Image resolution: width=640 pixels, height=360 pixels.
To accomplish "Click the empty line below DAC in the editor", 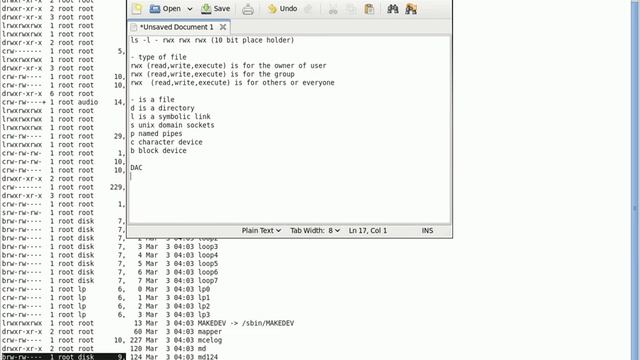I will [290, 176].
